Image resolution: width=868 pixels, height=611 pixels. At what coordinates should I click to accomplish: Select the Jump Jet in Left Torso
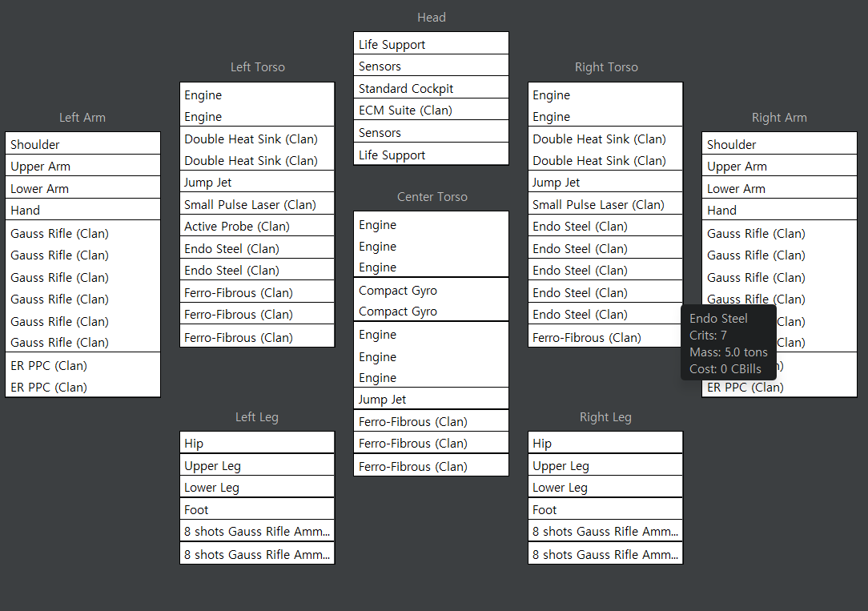click(257, 182)
